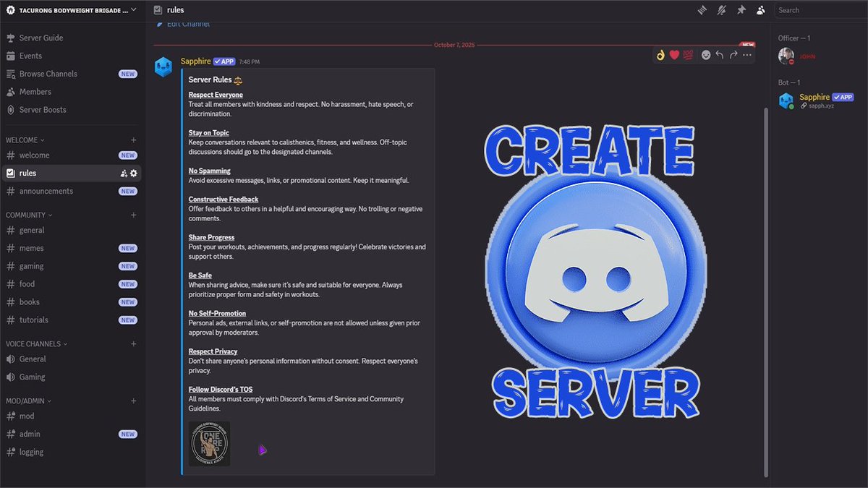Forward the Sapphire message
This screenshot has width=868, height=488.
[733, 55]
